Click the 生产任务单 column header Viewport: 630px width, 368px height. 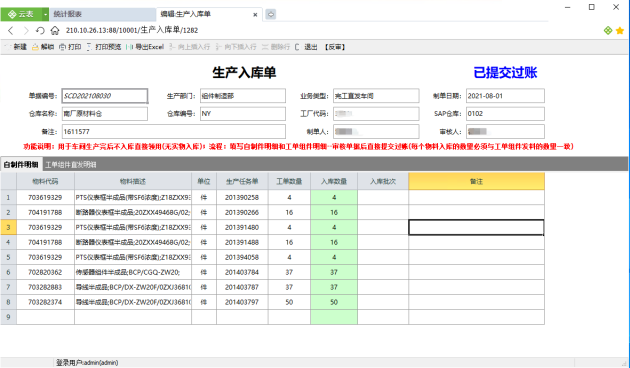click(242, 182)
